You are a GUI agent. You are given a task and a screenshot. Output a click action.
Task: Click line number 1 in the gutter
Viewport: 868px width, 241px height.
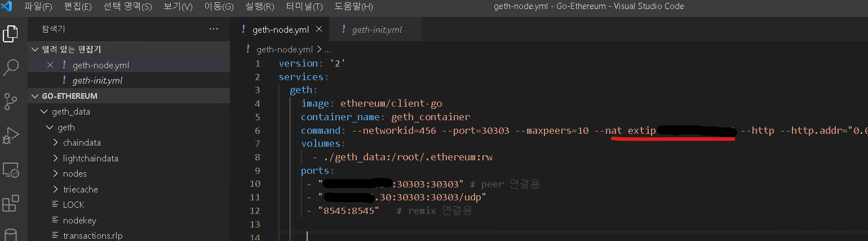[x=257, y=64]
